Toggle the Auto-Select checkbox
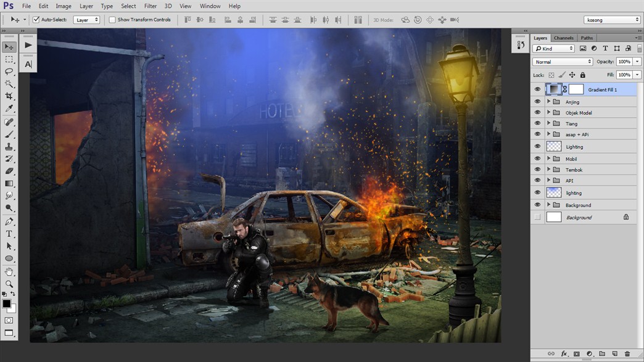This screenshot has width=644, height=362. point(36,20)
